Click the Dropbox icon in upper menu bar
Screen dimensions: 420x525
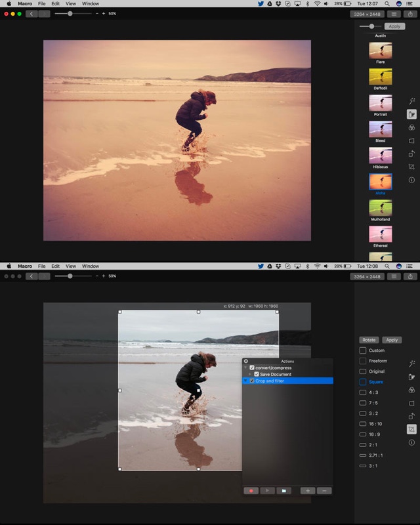click(x=278, y=4)
